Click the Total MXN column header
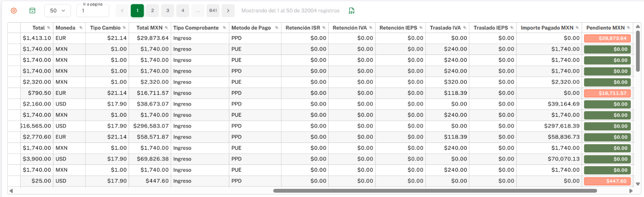644x197 pixels. tap(149, 28)
